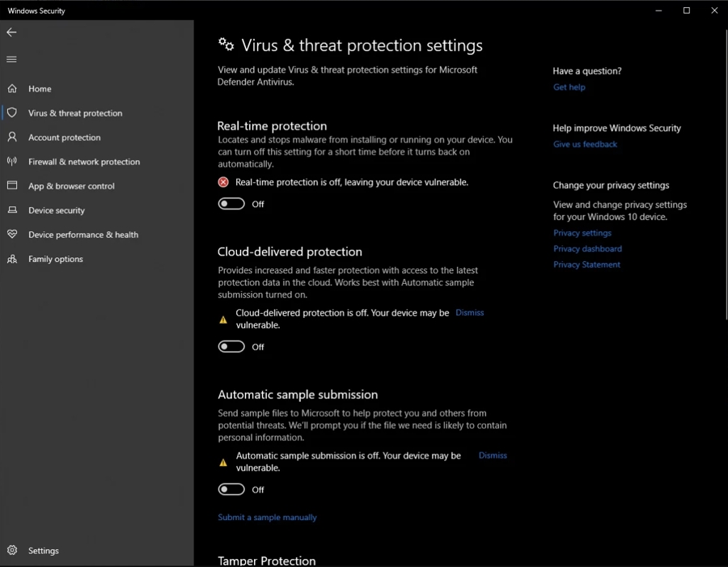
Task: Open Account protection person icon
Action: 12,138
